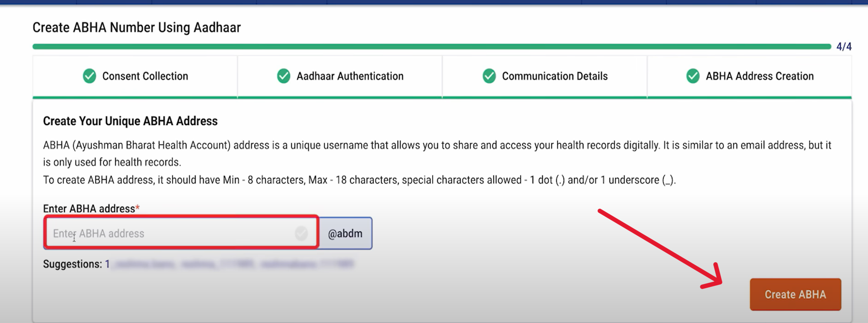Switch to the Consent Collection step

pyautogui.click(x=145, y=76)
